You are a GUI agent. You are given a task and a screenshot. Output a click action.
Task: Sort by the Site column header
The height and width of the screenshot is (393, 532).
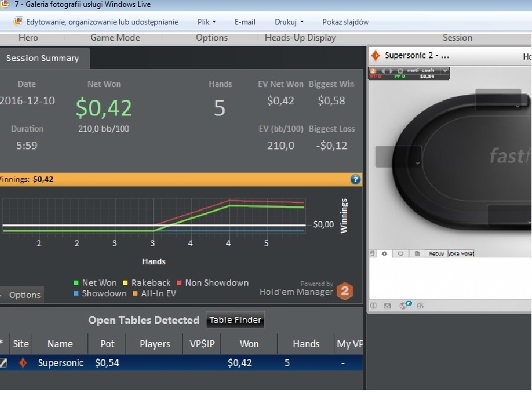[21, 344]
